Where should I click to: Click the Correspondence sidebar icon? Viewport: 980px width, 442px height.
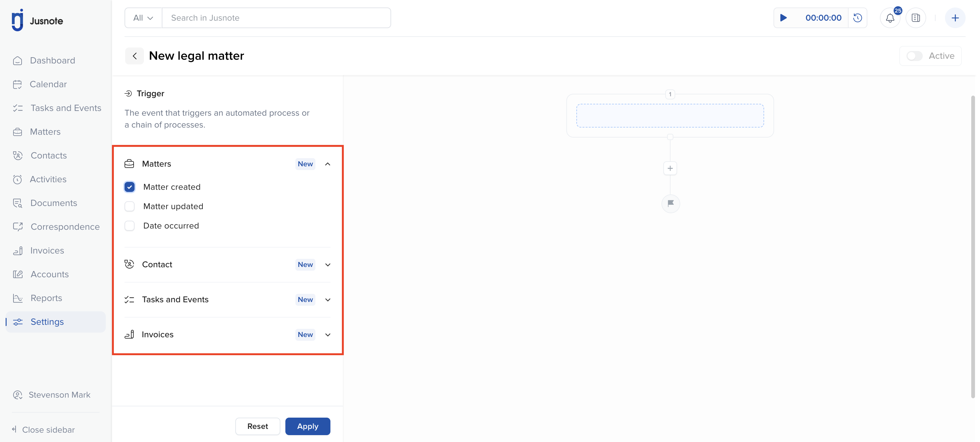tap(18, 227)
